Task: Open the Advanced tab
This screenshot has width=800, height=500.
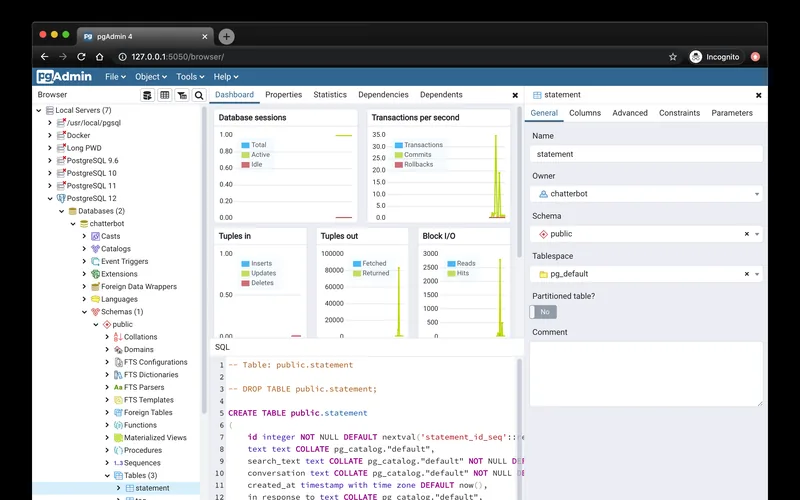Action: pyautogui.click(x=630, y=113)
